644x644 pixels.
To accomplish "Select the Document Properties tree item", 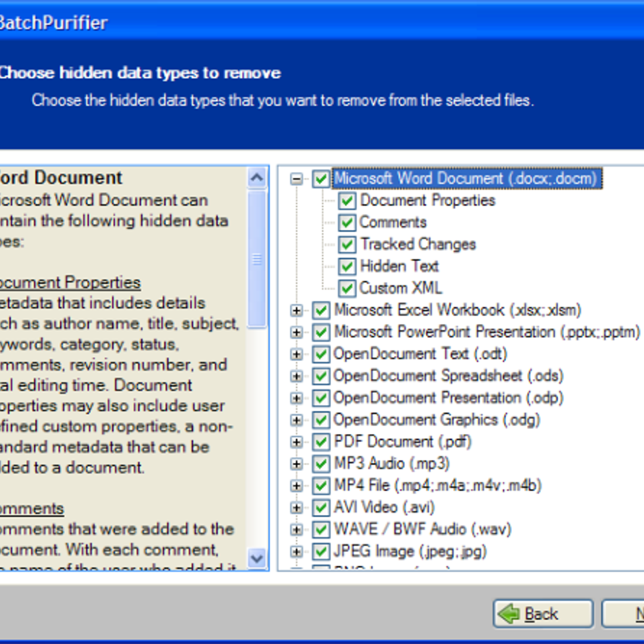I will click(x=427, y=200).
